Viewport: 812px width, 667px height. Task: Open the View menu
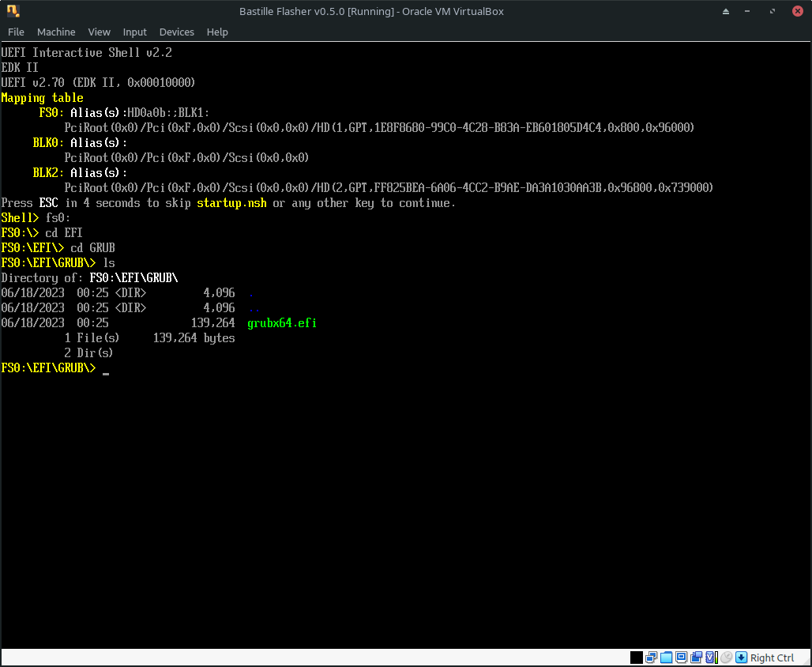pos(99,32)
